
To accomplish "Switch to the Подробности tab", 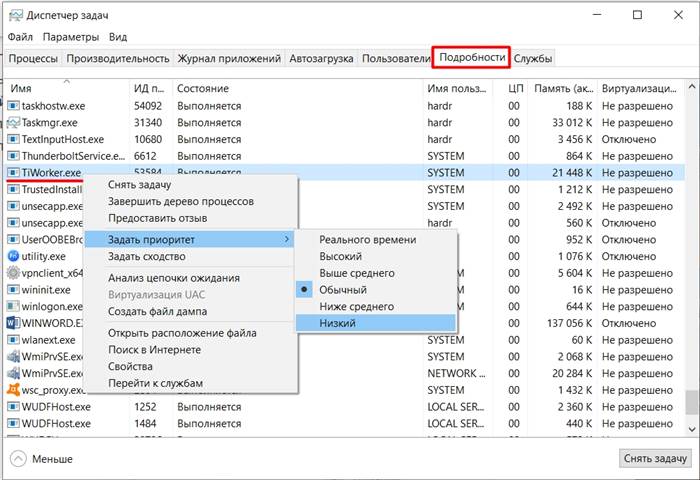I will pos(472,57).
